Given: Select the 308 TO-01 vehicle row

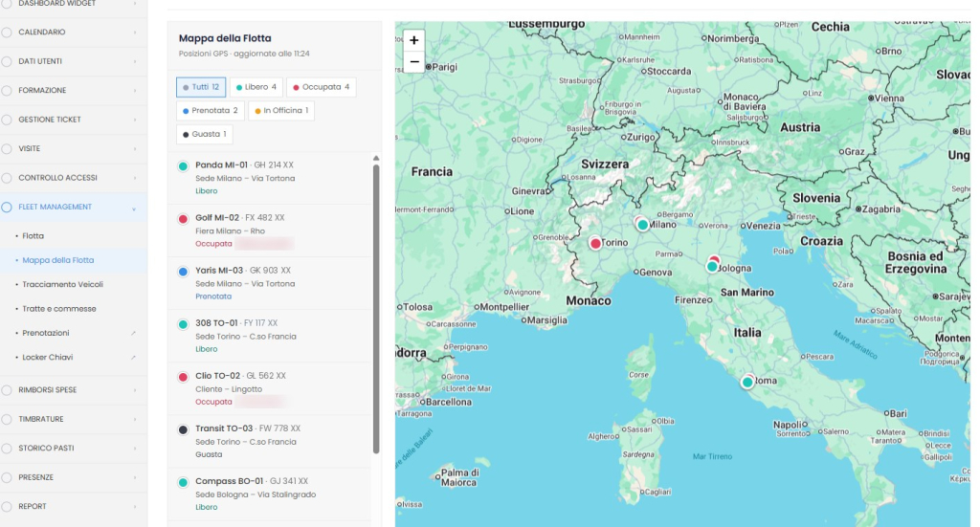Looking at the screenshot, I should pos(269,336).
